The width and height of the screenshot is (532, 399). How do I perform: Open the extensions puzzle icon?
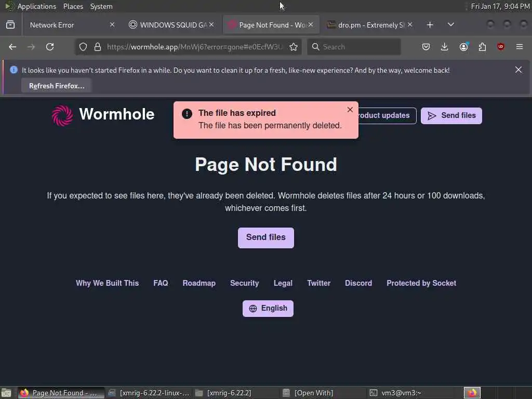tap(482, 47)
